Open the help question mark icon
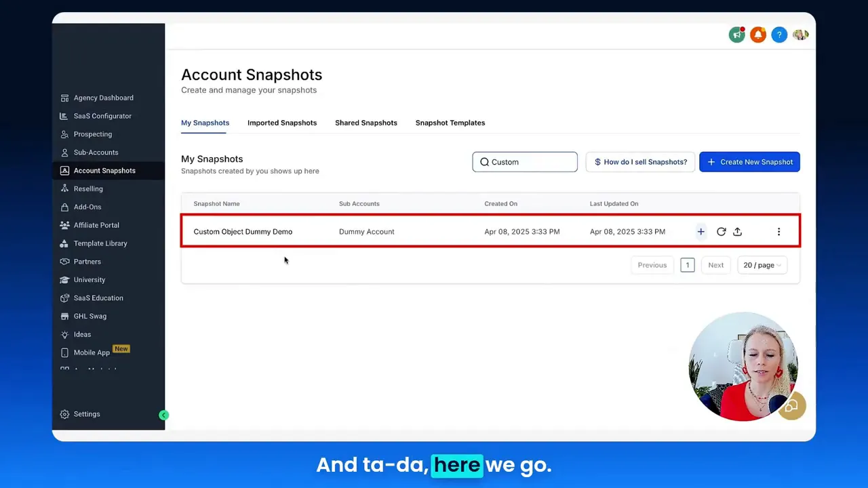 (x=779, y=35)
